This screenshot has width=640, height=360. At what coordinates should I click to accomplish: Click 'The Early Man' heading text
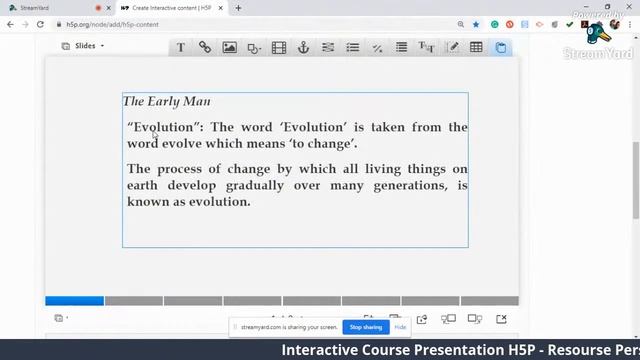[x=167, y=101]
